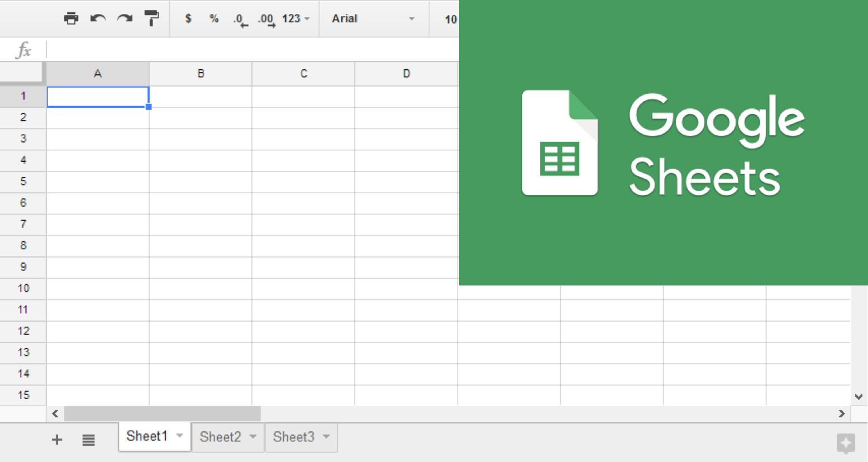Click the selected cell A1
The width and height of the screenshot is (868, 462).
[x=98, y=97]
